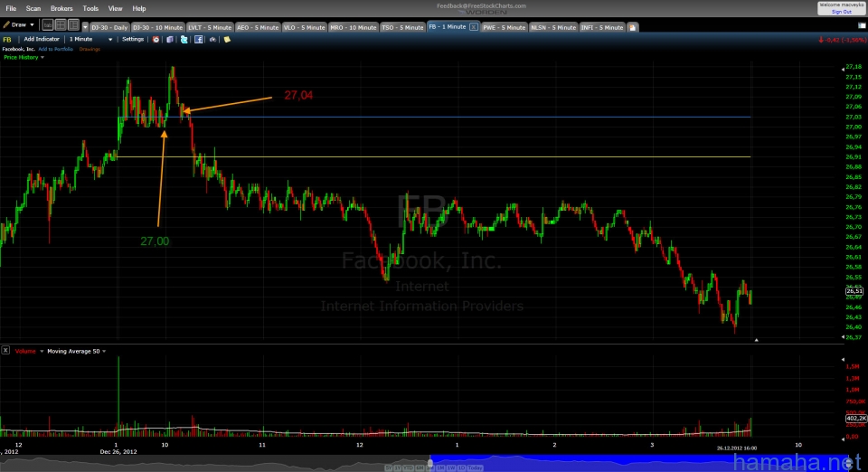Click the FB ticker symbol box
The height and width of the screenshot is (472, 868).
click(x=8, y=39)
